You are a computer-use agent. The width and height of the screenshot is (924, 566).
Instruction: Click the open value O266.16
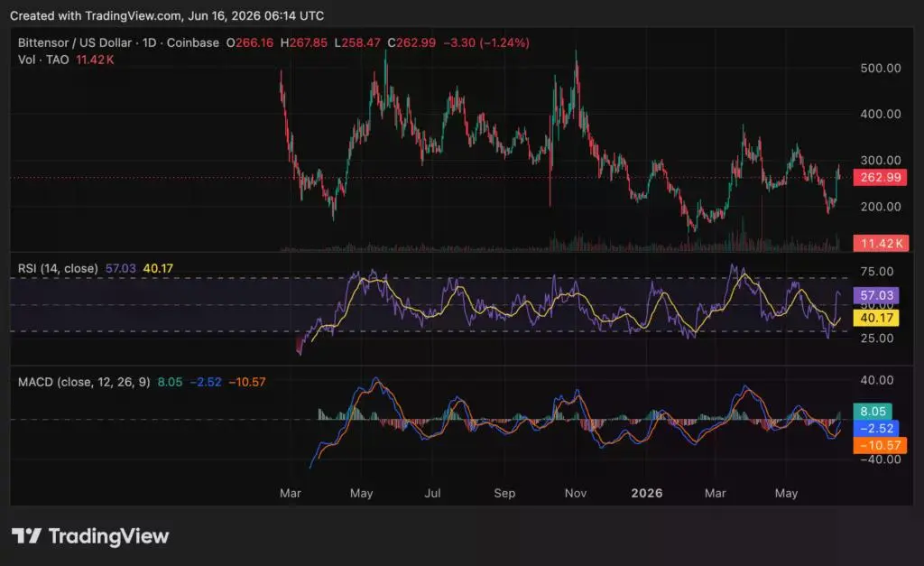(x=250, y=42)
